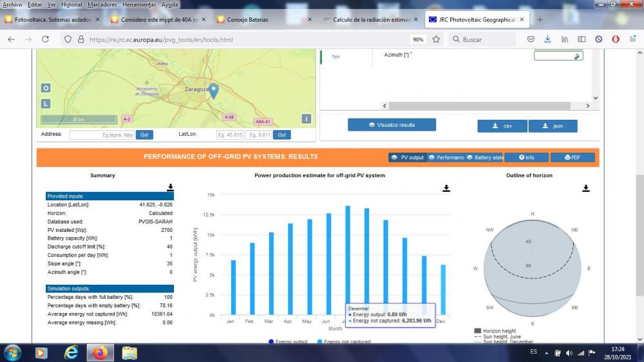Open the Firefox hamburger menu

[632, 39]
